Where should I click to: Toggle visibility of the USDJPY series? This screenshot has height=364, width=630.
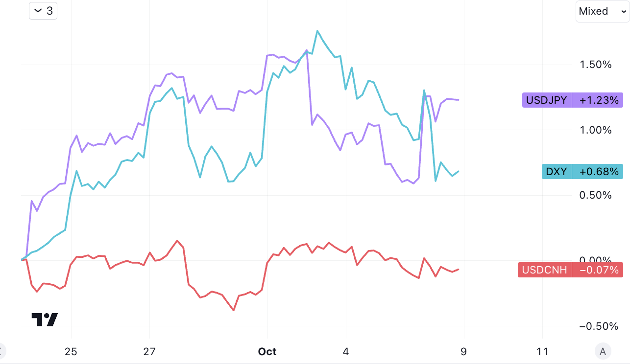pos(546,100)
